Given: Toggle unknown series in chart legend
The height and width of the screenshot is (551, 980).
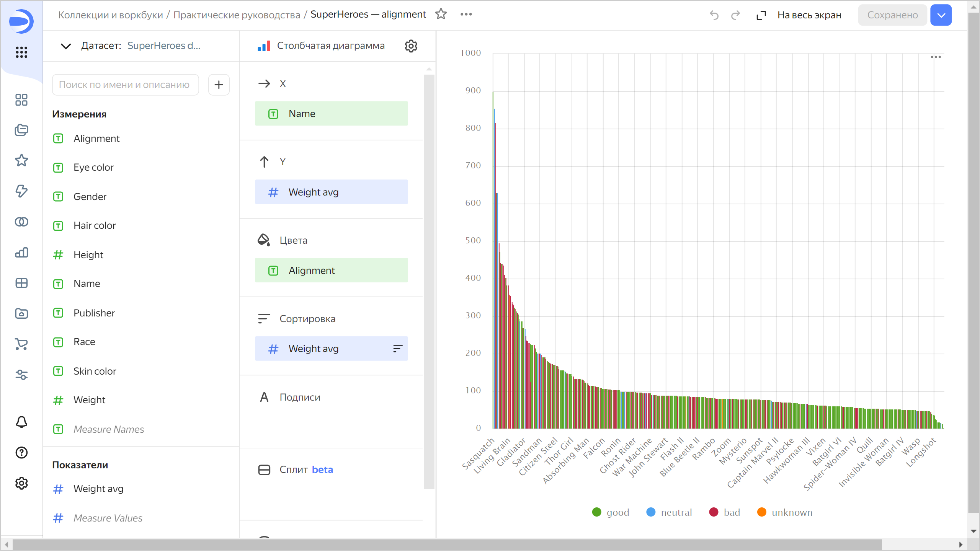Looking at the screenshot, I should (x=785, y=512).
